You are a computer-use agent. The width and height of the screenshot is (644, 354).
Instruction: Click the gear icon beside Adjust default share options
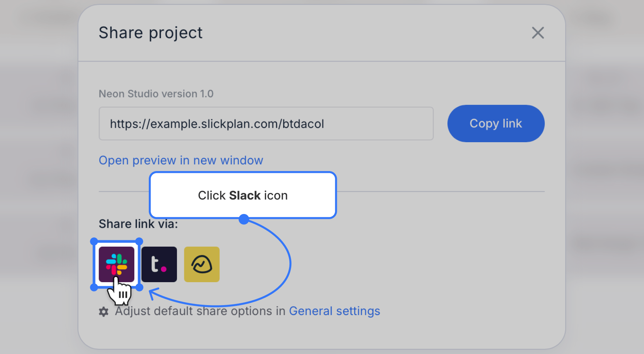tap(103, 311)
